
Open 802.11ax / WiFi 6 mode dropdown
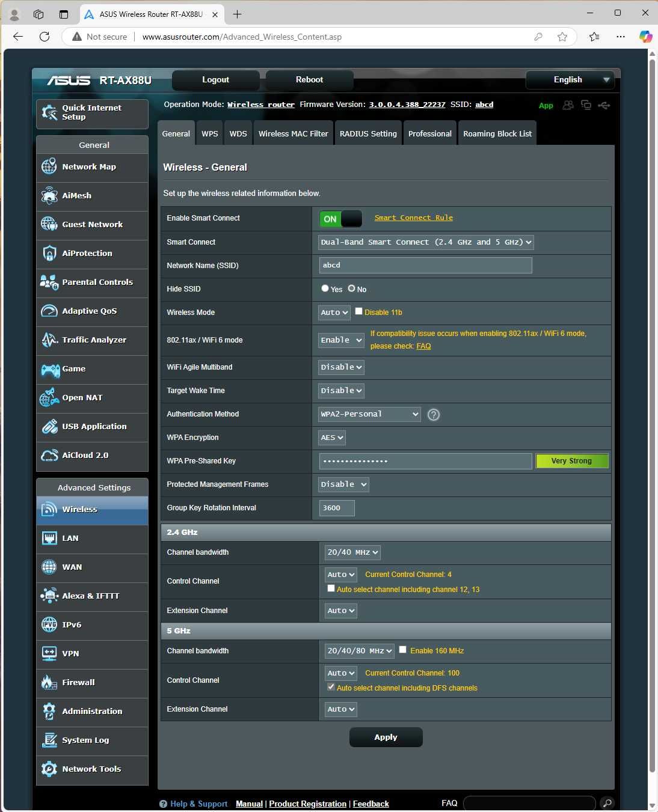point(341,340)
